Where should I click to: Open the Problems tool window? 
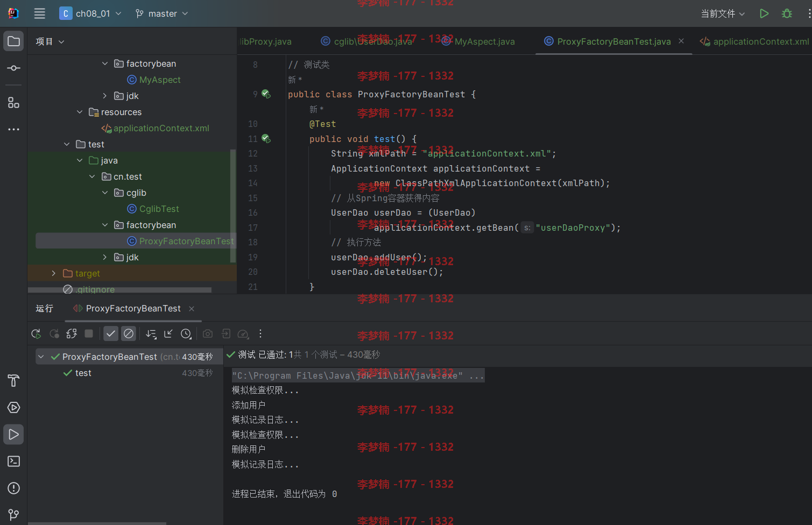coord(13,488)
